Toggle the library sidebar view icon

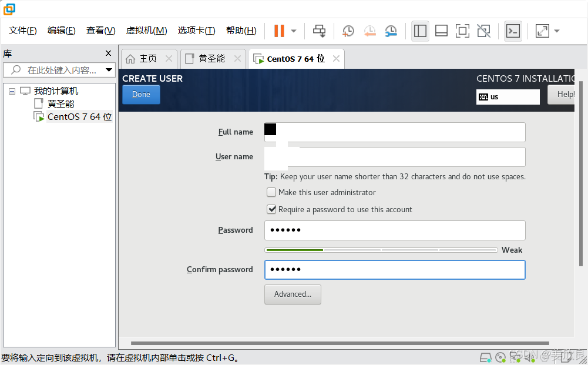tap(420, 31)
